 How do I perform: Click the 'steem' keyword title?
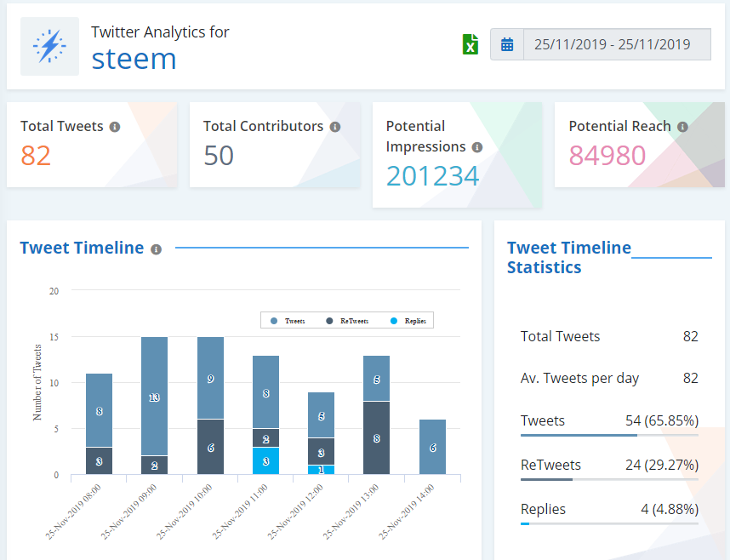tap(134, 60)
